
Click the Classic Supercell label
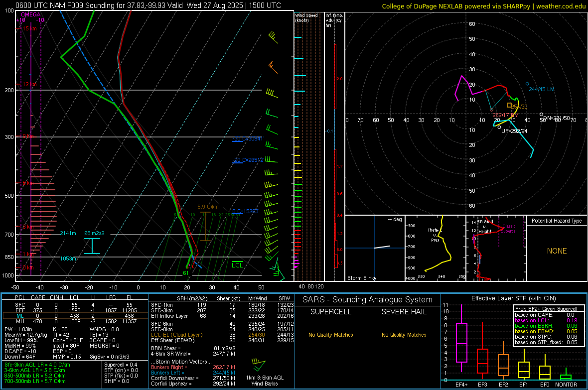pyautogui.click(x=509, y=229)
